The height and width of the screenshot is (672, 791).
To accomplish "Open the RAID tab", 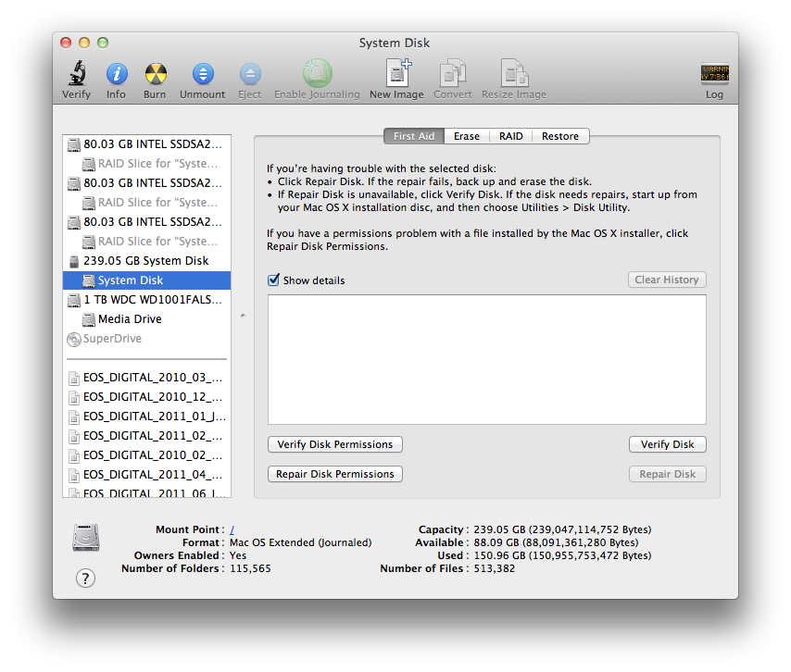I will tap(511, 136).
